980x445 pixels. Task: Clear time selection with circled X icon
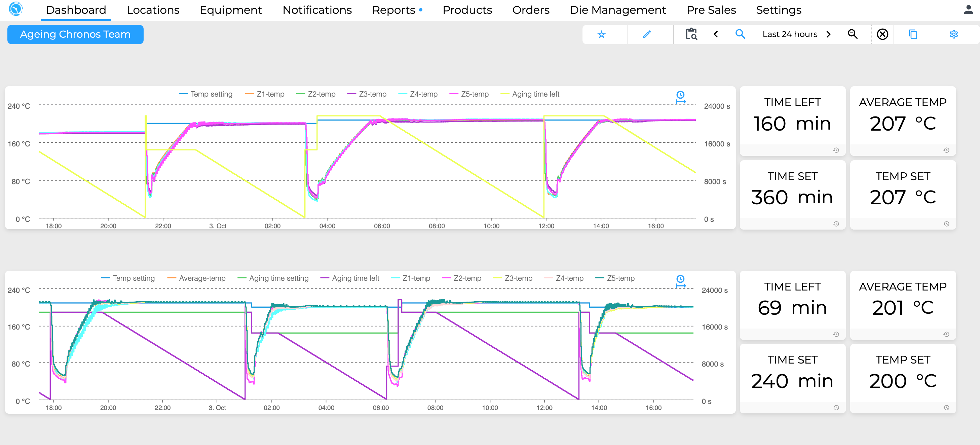(x=882, y=34)
